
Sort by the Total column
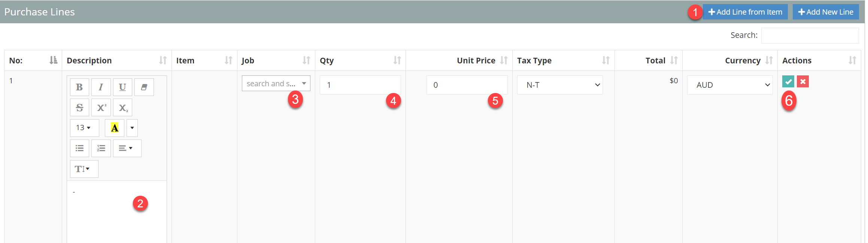pyautogui.click(x=649, y=60)
